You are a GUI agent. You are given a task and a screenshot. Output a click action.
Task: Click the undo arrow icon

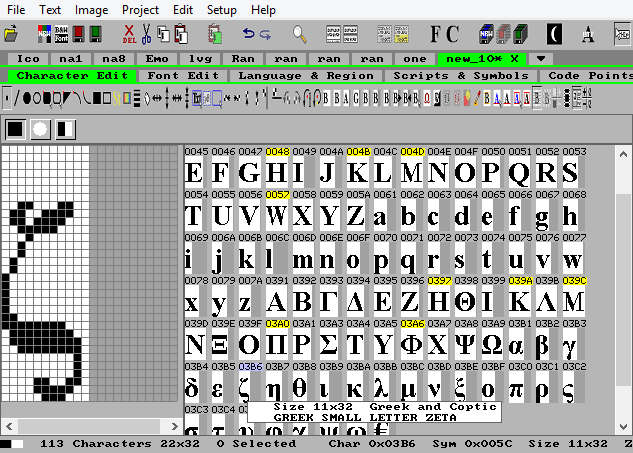pyautogui.click(x=248, y=33)
